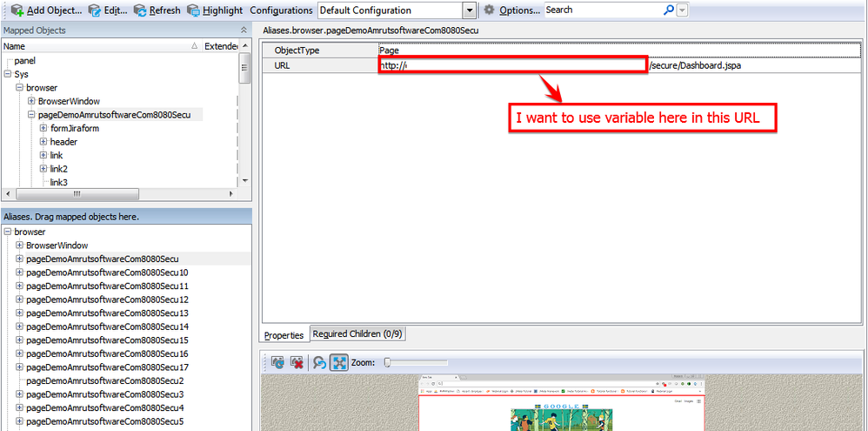Viewport: 868px width, 431px height.
Task: Select pageDemoAmrutsoftwareCom8080Secu10 alias
Action: pos(107,273)
